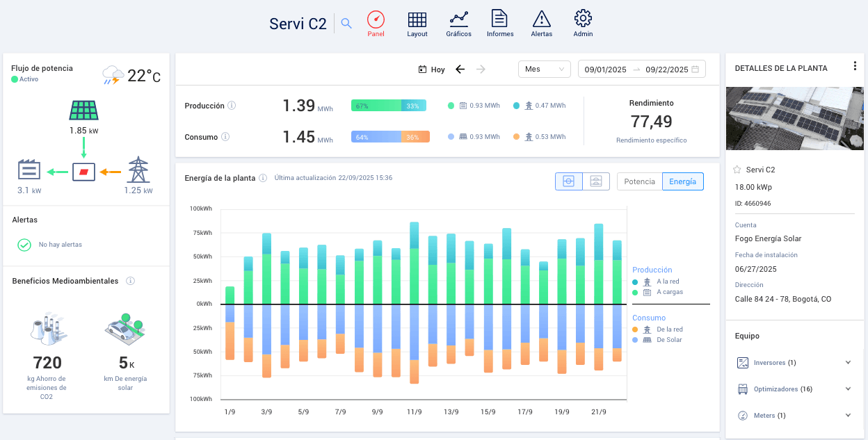Screen dimensions: 868x440
Task: Switch chart to Energía view
Action: pyautogui.click(x=682, y=181)
